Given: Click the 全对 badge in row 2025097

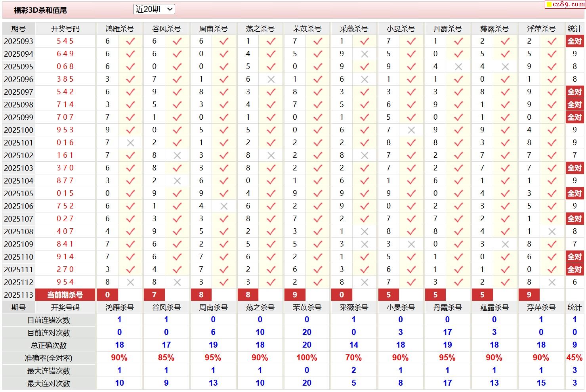Looking at the screenshot, I should [575, 92].
